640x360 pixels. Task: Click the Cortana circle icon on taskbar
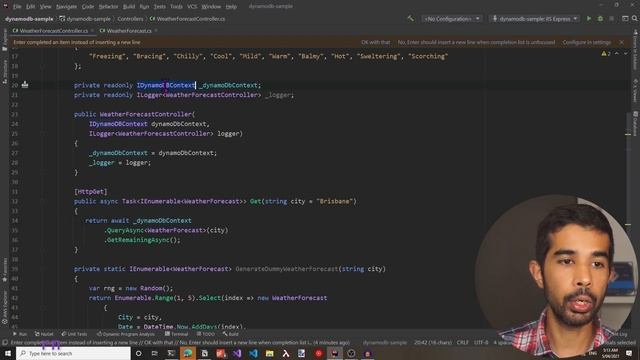point(138,353)
